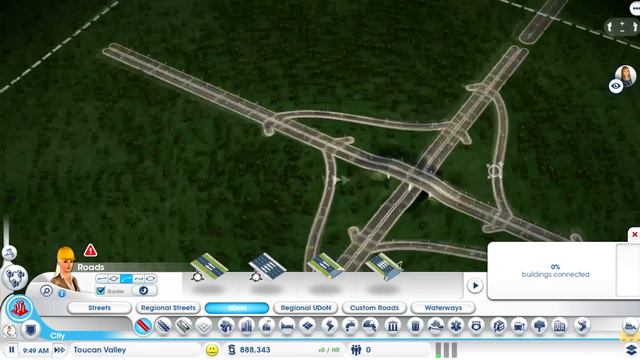Open the city red buildings icon
The image size is (640, 360).
pos(19,308)
